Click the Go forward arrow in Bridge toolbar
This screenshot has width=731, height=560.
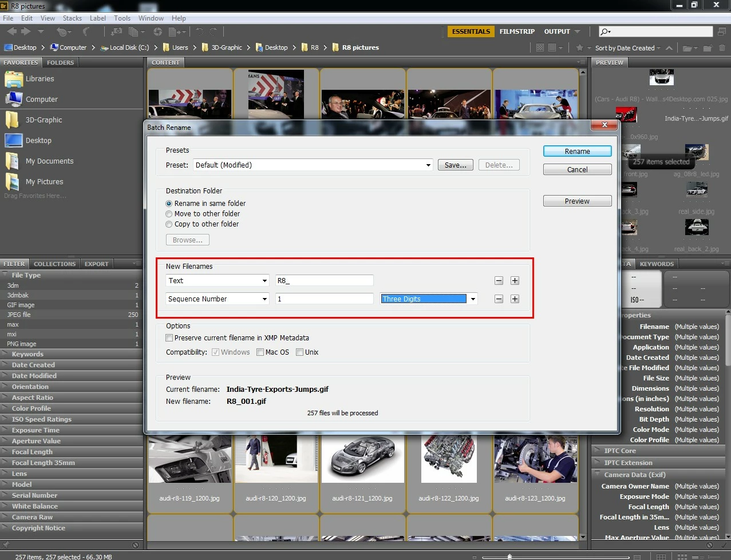(x=26, y=31)
